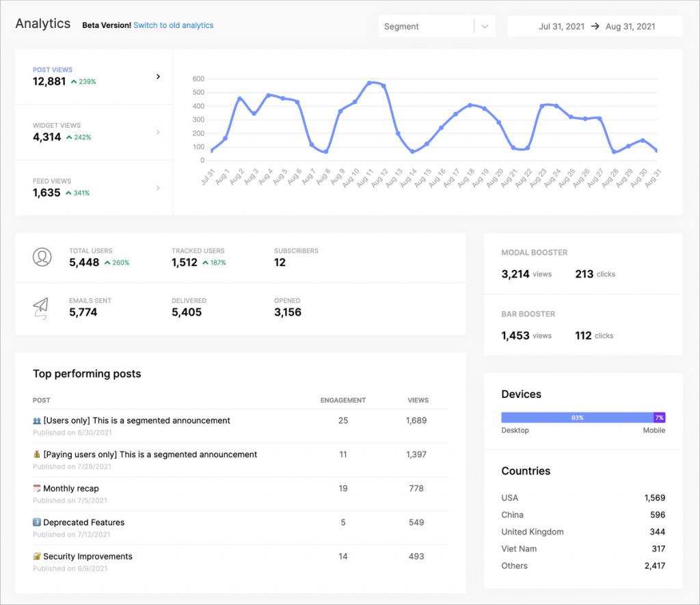Click the Analytics page title
The height and width of the screenshot is (605, 700).
(x=43, y=24)
